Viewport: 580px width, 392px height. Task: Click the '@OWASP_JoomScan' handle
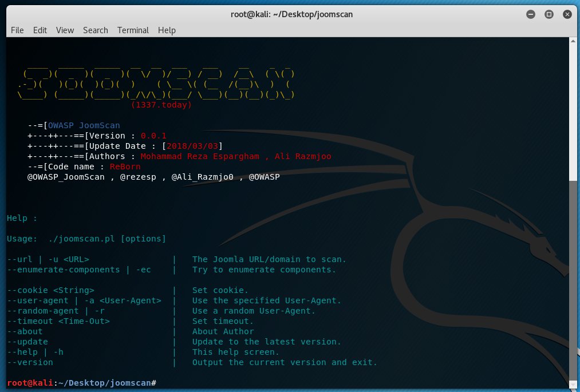click(66, 177)
